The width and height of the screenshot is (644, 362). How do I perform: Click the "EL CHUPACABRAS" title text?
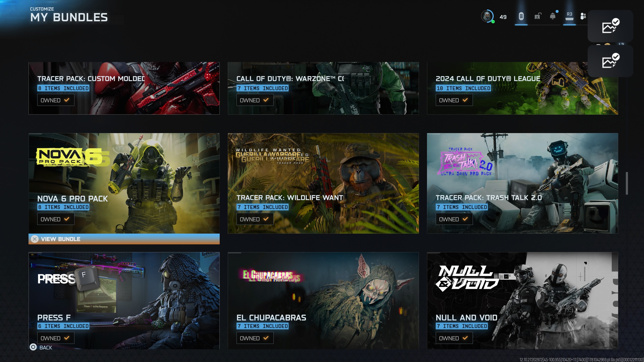coord(271,318)
